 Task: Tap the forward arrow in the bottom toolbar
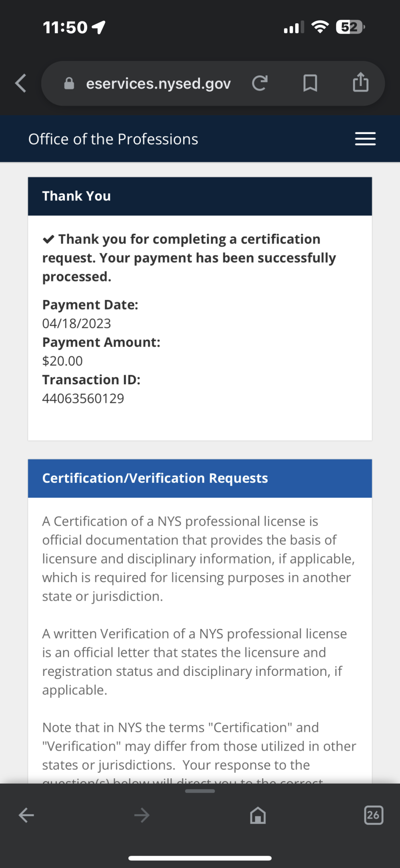[142, 815]
